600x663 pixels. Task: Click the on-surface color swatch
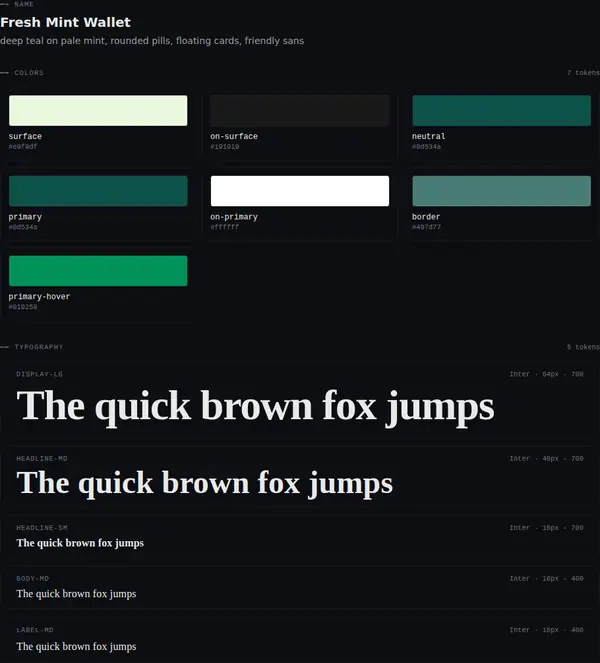coord(300,110)
